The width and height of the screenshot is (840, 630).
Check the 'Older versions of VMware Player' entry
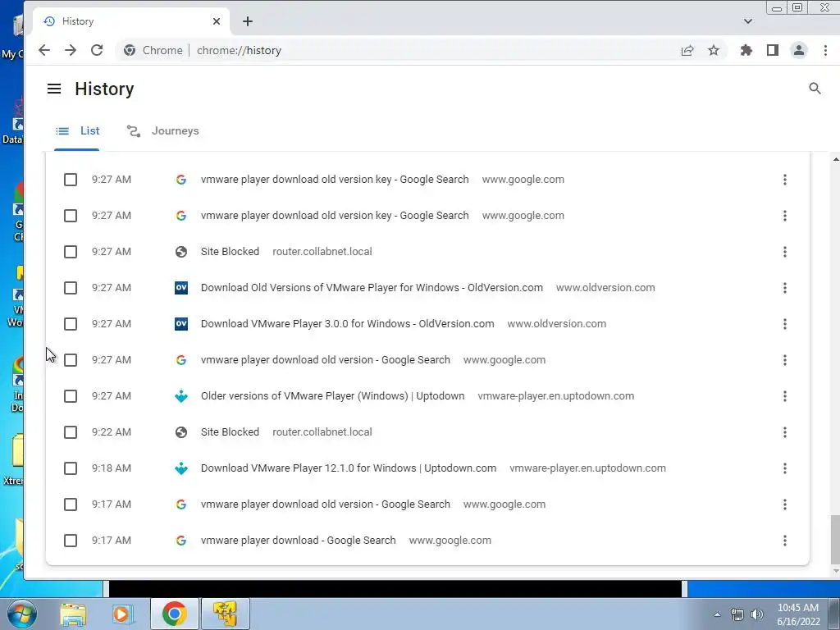[x=71, y=396]
